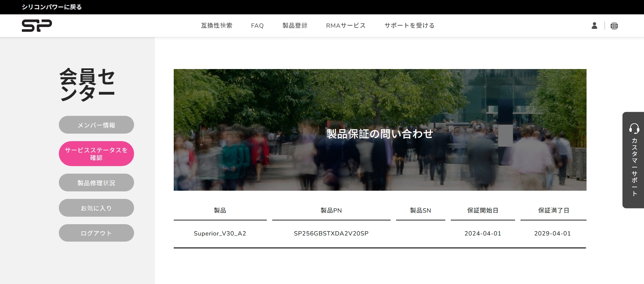Click part number SP256GBSTXDA2V20SP

point(331,233)
